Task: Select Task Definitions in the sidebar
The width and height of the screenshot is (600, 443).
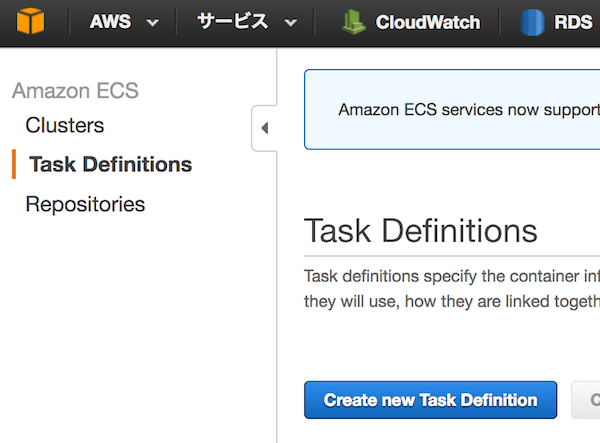Action: pyautogui.click(x=111, y=164)
